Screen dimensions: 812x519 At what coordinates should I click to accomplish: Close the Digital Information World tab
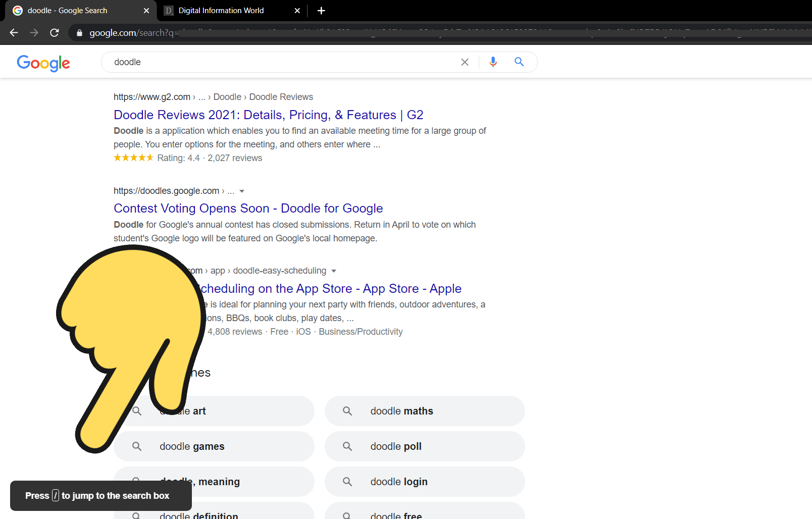pos(297,11)
